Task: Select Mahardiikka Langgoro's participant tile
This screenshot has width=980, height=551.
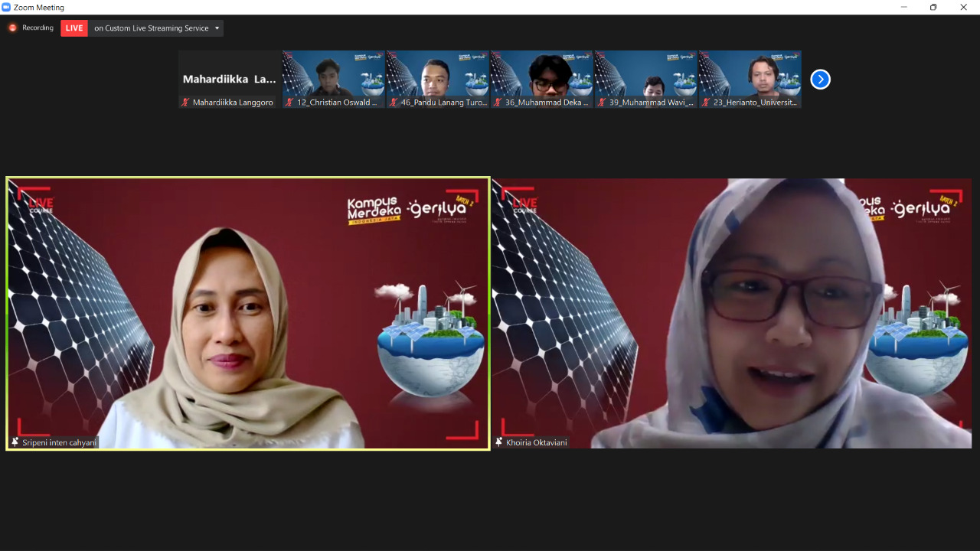Action: pyautogui.click(x=230, y=78)
